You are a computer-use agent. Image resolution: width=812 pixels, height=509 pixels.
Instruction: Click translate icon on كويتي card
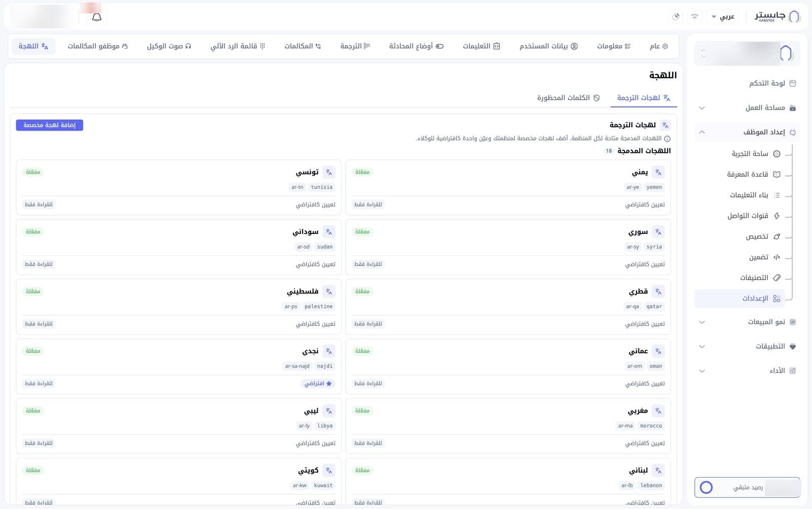329,470
